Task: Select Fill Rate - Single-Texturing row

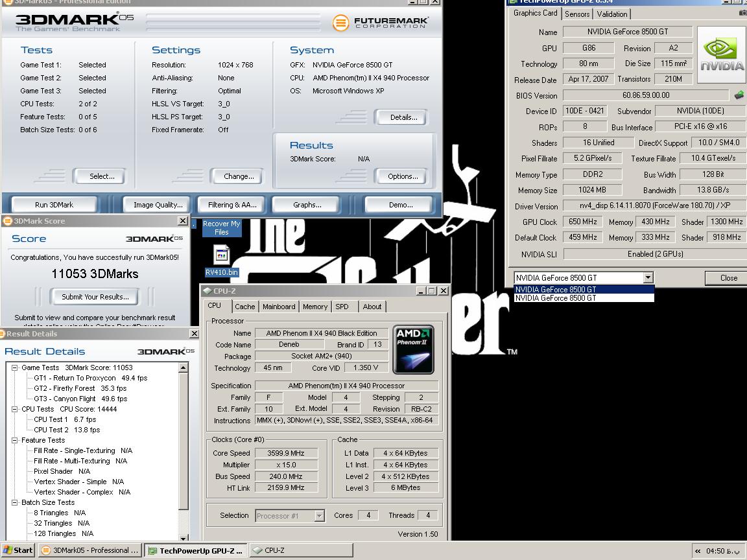Action: 83,450
